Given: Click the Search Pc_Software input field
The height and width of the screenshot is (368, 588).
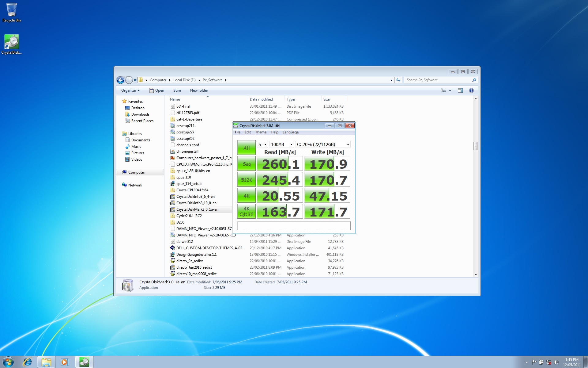Looking at the screenshot, I should pos(438,80).
